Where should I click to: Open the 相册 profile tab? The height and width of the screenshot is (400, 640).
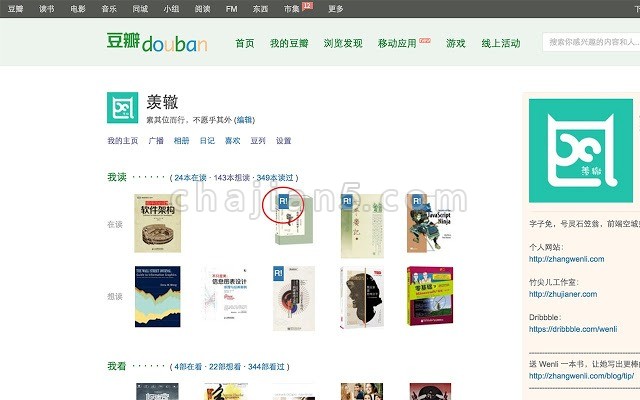[182, 140]
